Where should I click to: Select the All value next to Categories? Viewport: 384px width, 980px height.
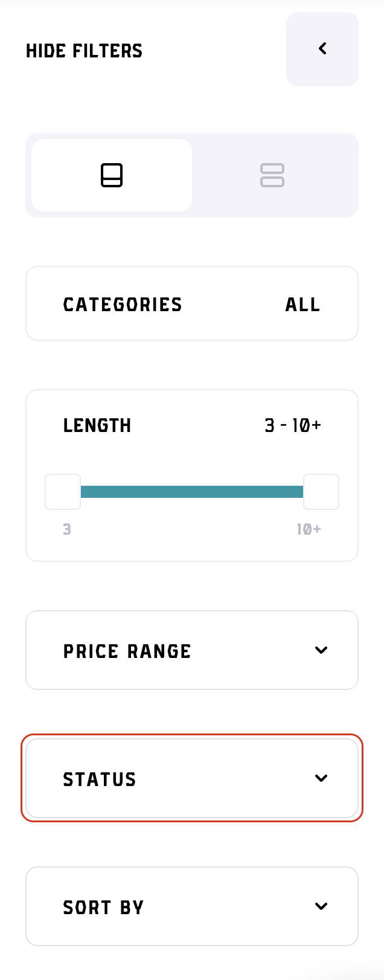click(x=302, y=304)
